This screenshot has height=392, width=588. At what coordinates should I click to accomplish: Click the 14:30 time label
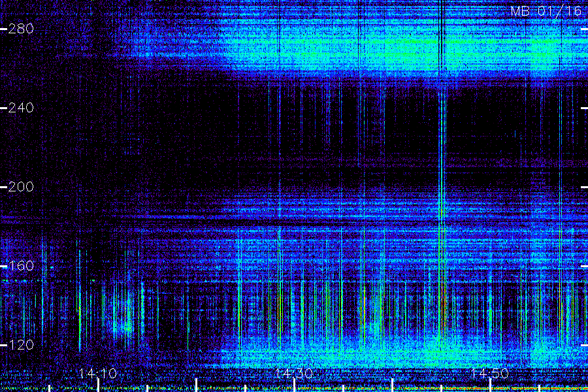click(294, 373)
